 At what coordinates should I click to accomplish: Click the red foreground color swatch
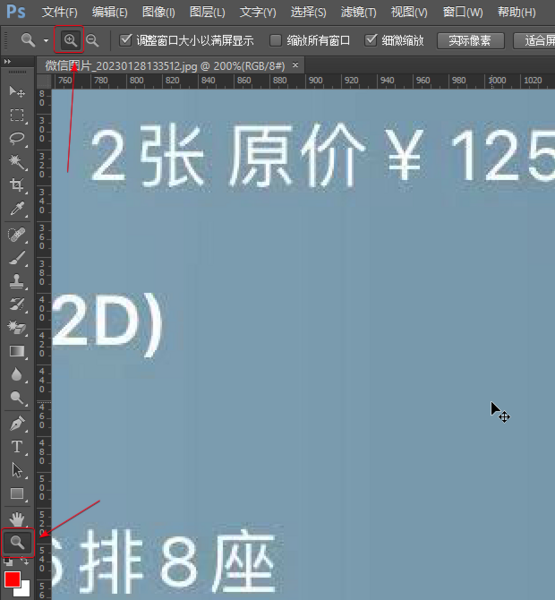(x=12, y=579)
